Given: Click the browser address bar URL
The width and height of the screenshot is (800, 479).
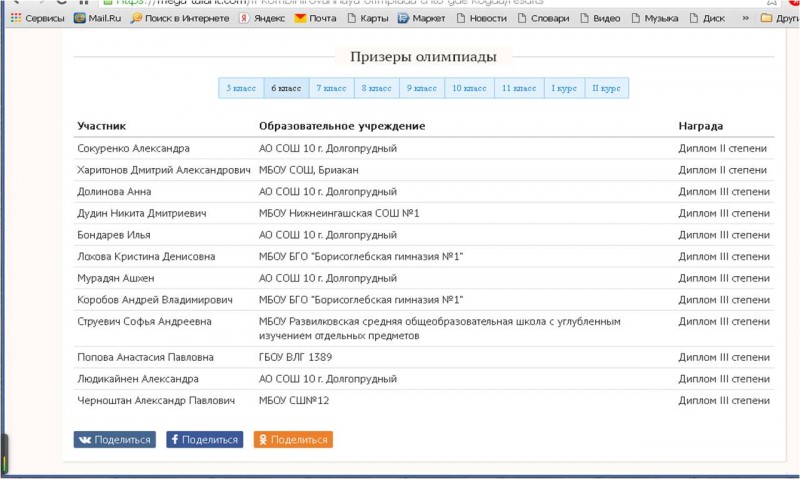Looking at the screenshot, I should 330,2.
